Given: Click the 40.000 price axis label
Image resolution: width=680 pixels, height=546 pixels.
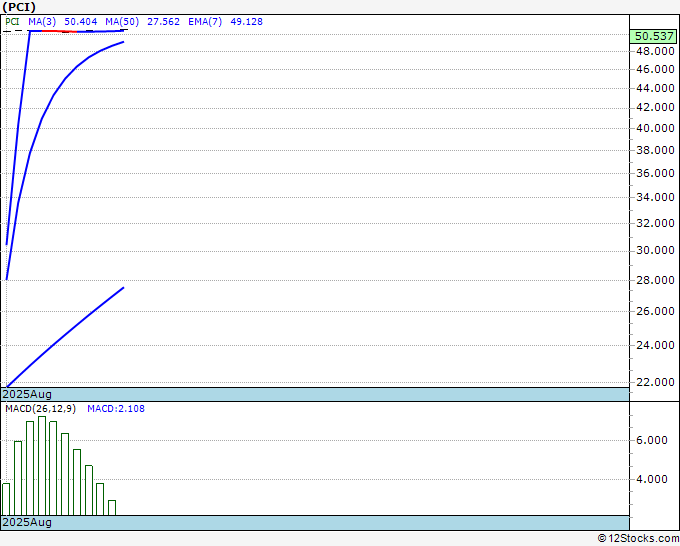Looking at the screenshot, I should [x=655, y=128].
